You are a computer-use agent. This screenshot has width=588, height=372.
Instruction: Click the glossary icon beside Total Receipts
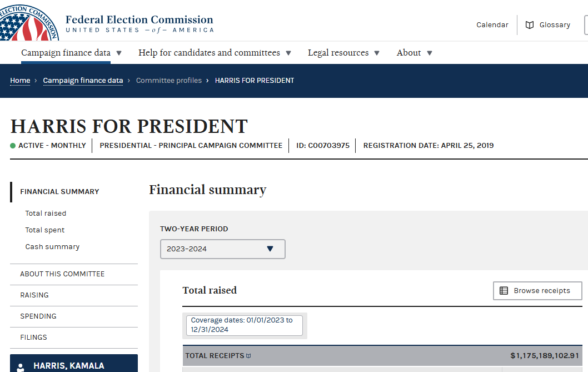(248, 356)
